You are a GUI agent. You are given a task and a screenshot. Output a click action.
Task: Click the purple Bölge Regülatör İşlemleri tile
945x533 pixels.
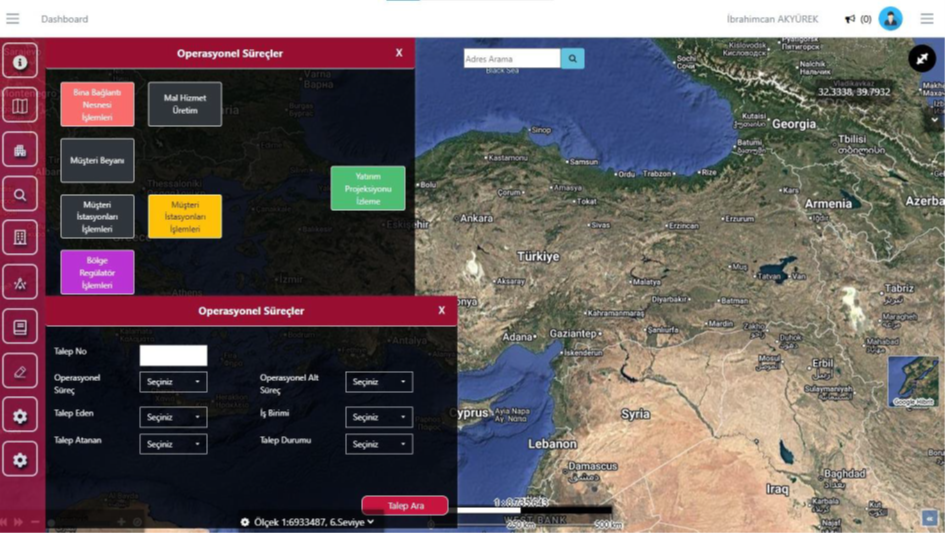[97, 272]
